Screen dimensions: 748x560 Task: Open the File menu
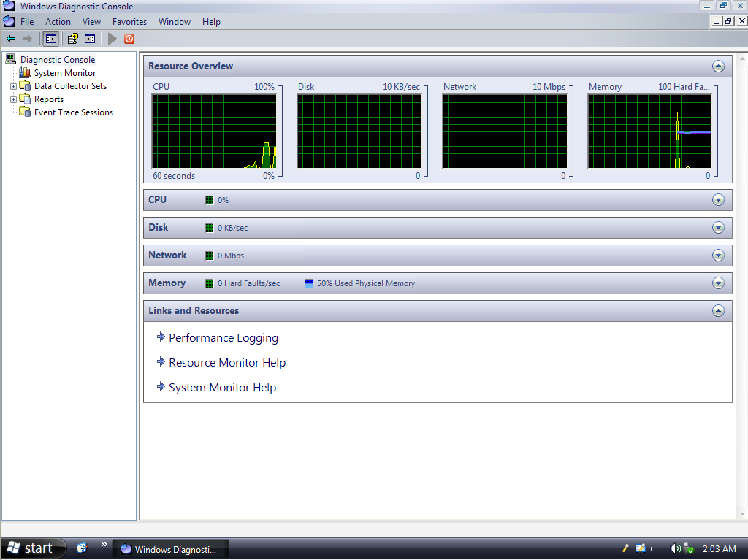[x=27, y=22]
